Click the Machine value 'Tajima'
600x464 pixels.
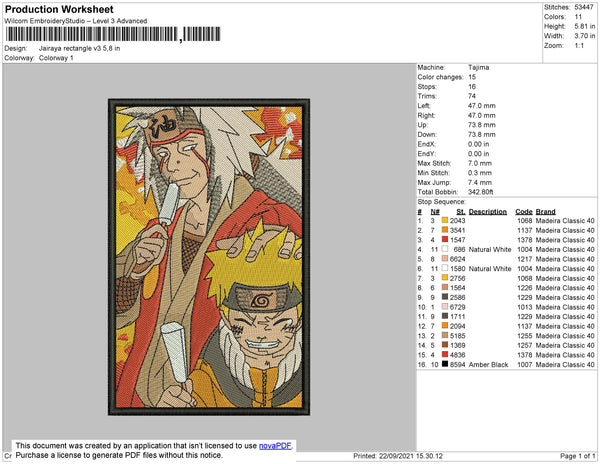coord(478,67)
